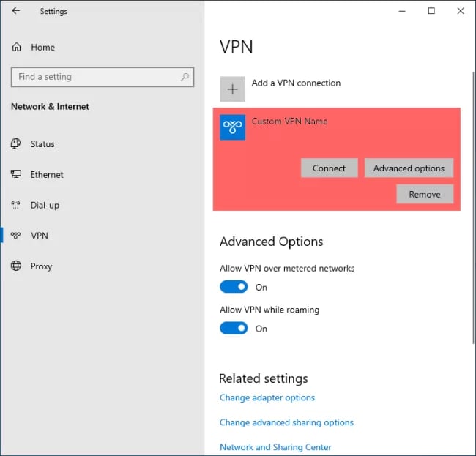Screen dimensions: 476x456
Task: Close the Settings window
Action: [x=461, y=11]
